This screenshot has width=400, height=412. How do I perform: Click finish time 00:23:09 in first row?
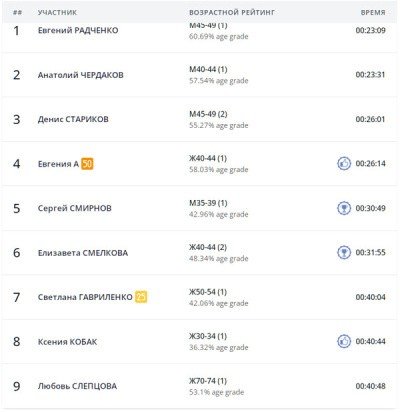click(x=370, y=30)
